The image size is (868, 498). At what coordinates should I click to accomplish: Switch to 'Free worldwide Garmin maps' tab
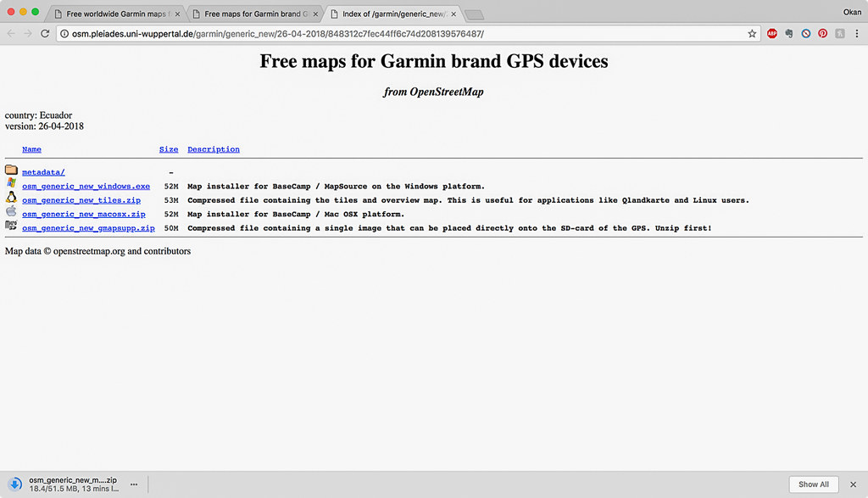115,14
